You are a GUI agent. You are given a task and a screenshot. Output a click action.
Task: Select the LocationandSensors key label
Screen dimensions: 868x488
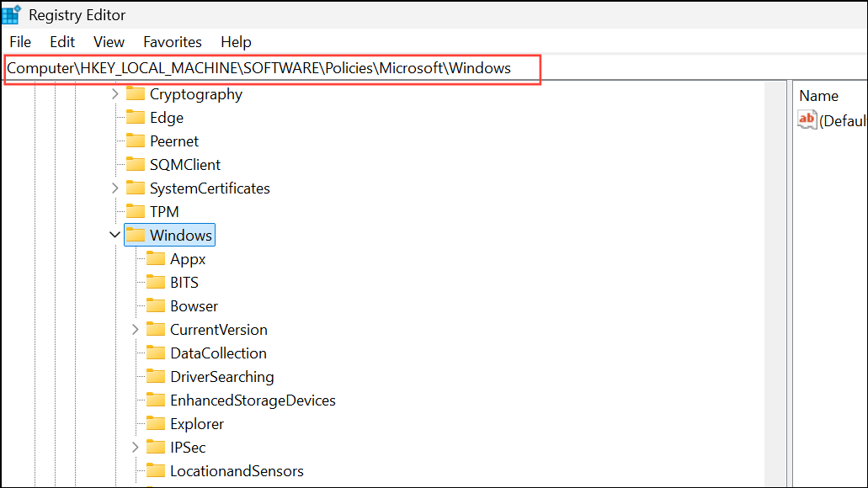pyautogui.click(x=237, y=471)
